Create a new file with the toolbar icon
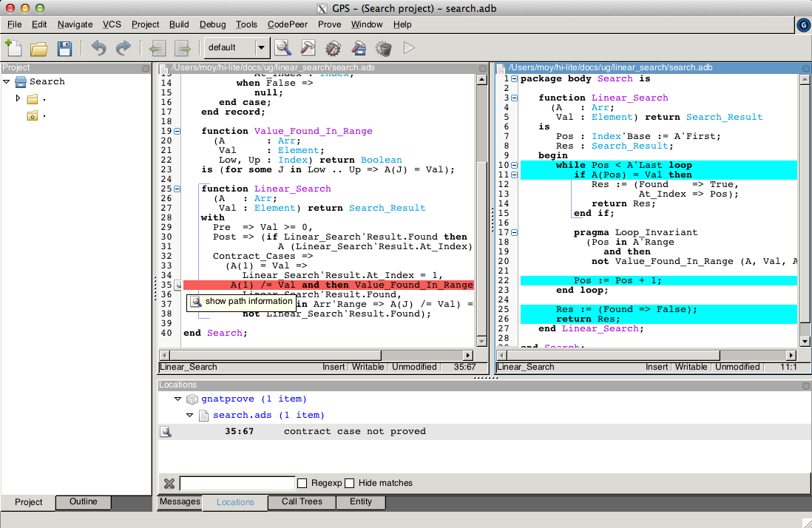 pos(13,47)
